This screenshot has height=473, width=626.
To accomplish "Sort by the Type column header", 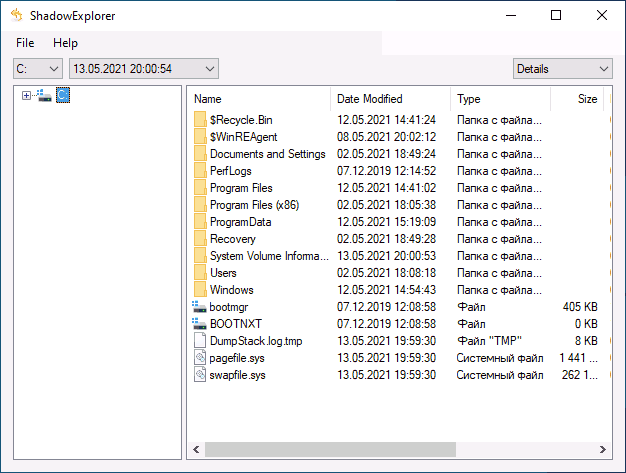I will click(501, 99).
